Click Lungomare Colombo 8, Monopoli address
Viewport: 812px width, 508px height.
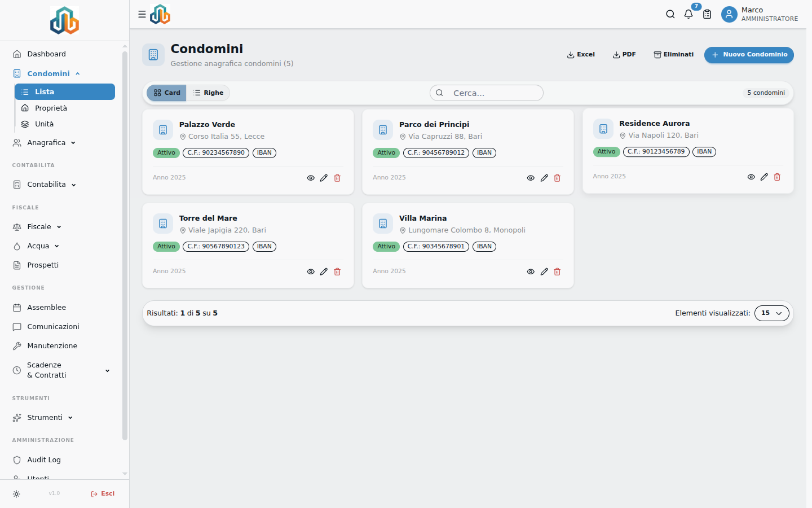tap(467, 230)
